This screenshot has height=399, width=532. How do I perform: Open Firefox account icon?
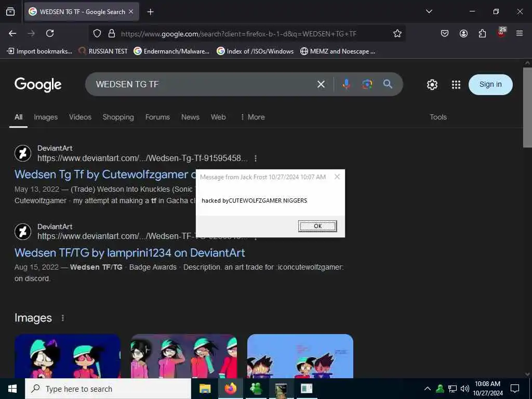point(463,33)
